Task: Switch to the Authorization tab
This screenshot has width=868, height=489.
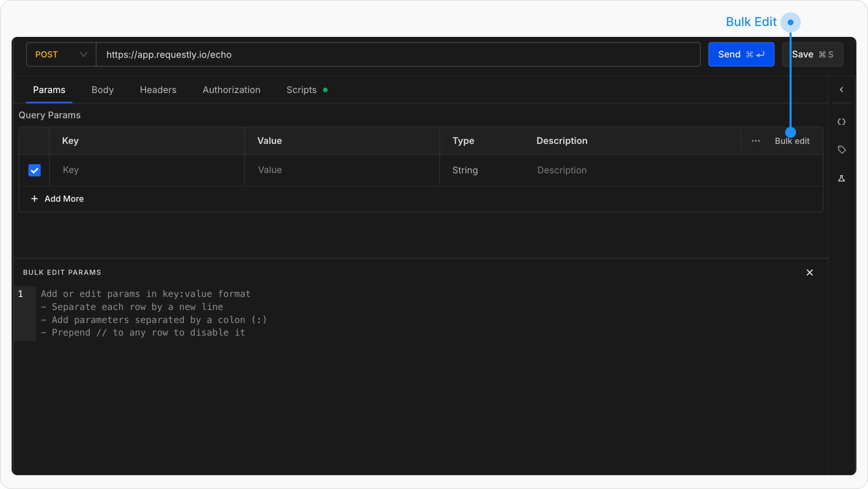Action: pos(231,90)
